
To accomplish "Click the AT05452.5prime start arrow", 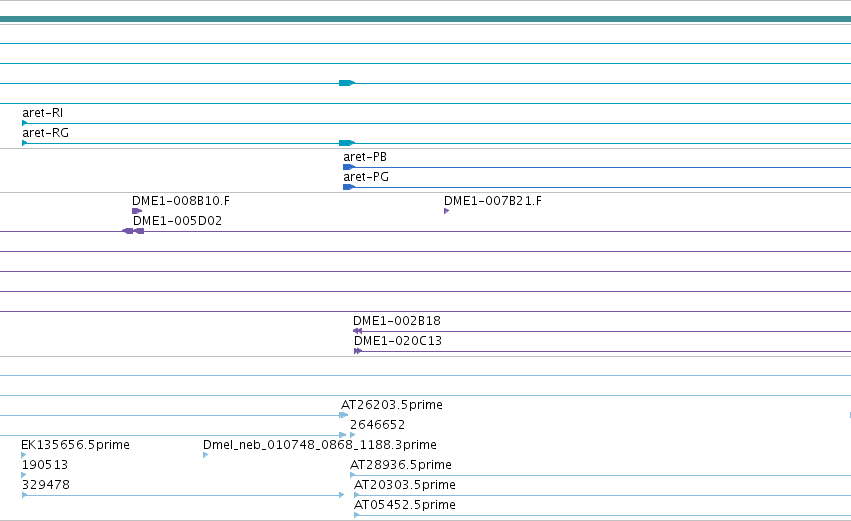I will point(357,515).
